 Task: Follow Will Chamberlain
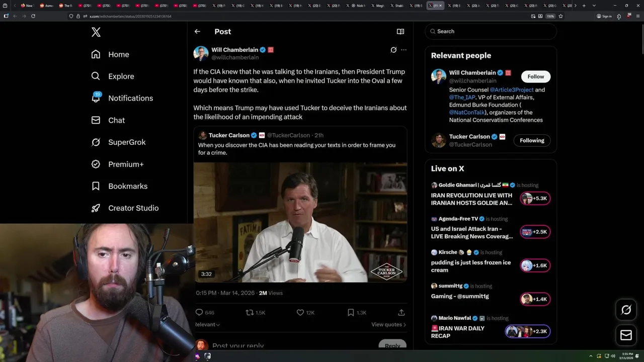point(535,76)
